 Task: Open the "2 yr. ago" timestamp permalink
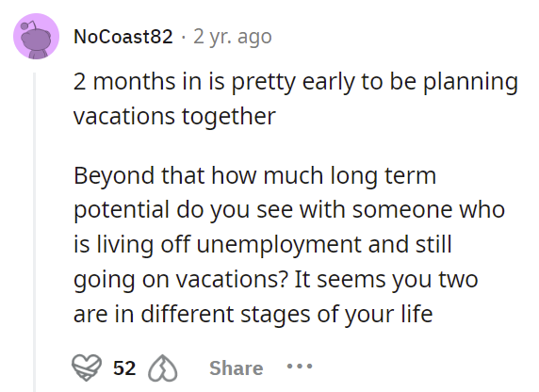[233, 37]
